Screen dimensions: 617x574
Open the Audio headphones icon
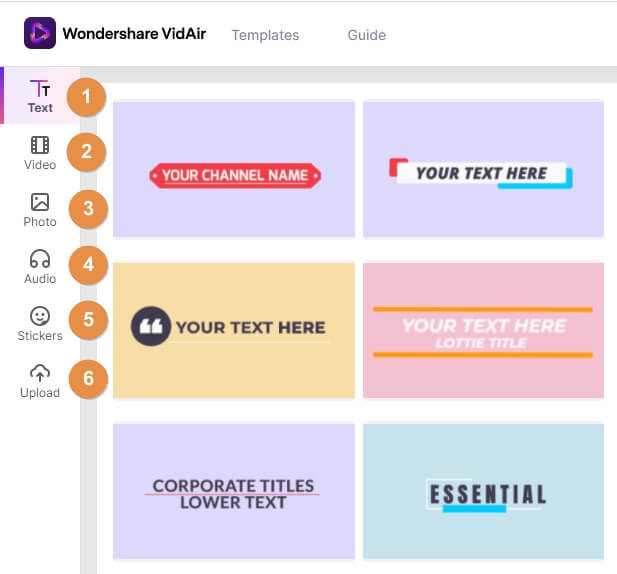[40, 259]
